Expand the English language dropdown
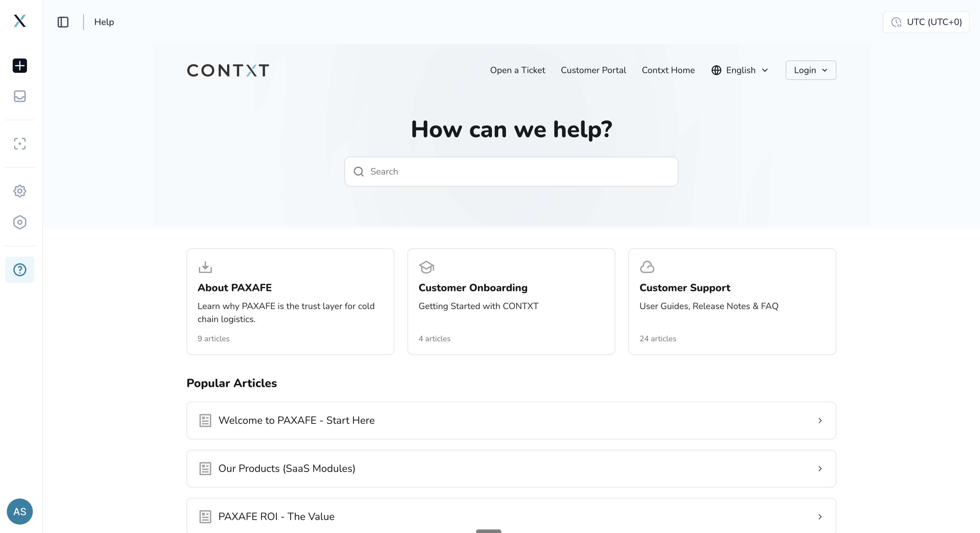The height and width of the screenshot is (533, 980). click(740, 71)
